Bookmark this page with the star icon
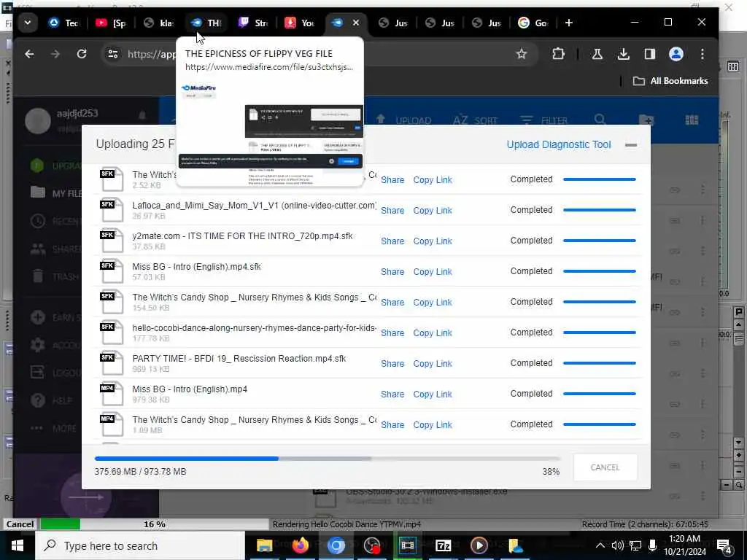 (522, 54)
